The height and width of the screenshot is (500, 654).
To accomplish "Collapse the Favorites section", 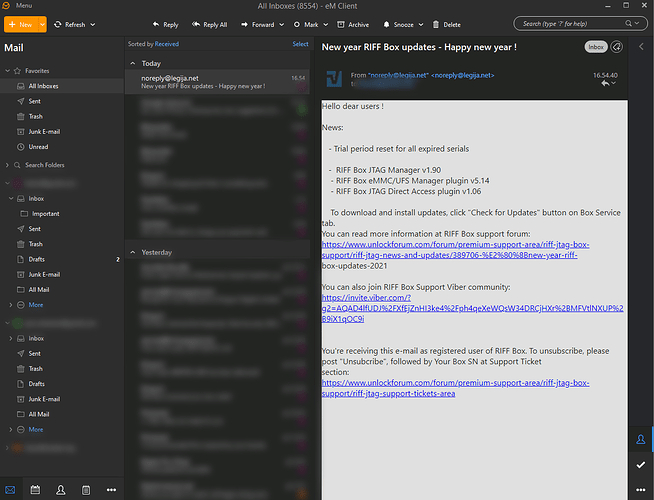I will [7, 71].
